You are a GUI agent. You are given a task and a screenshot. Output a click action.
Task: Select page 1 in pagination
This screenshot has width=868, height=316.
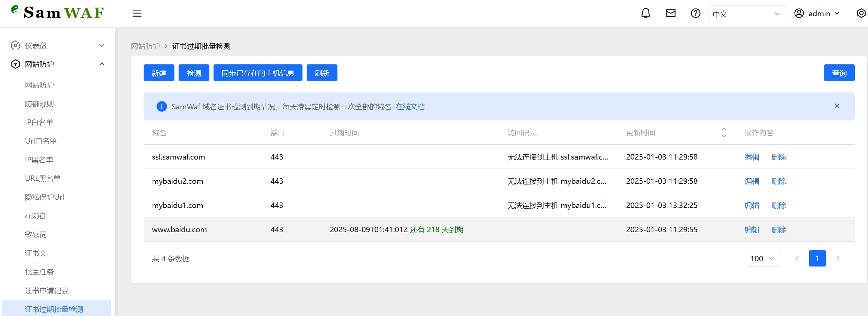(x=817, y=258)
